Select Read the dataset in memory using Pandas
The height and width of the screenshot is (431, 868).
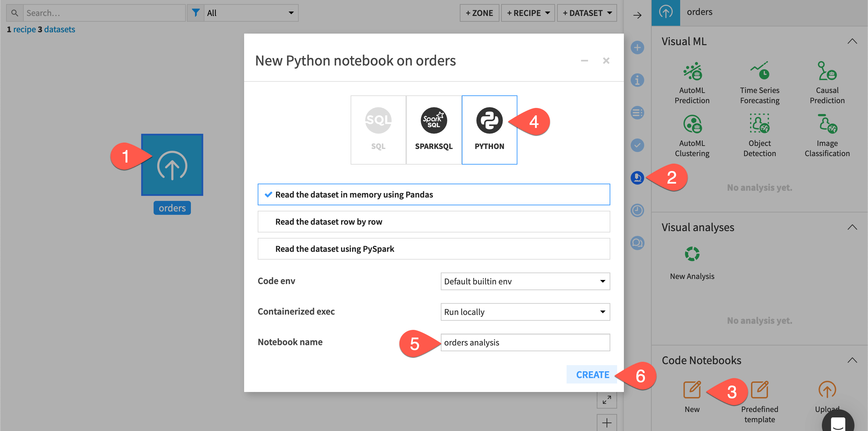tap(434, 194)
